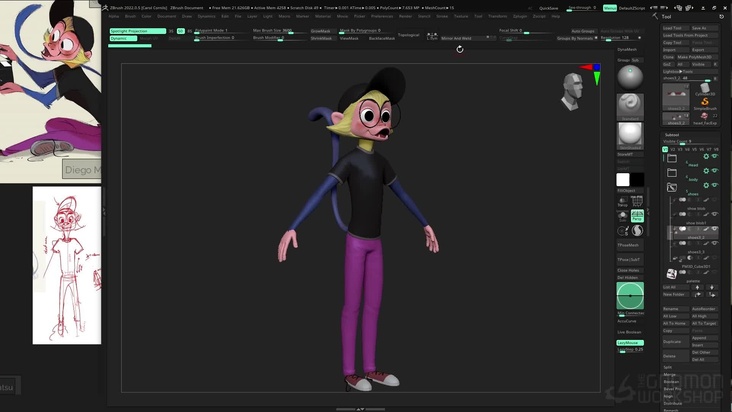The height and width of the screenshot is (412, 732).
Task: Click the ShrinkMask button
Action: click(x=321, y=38)
